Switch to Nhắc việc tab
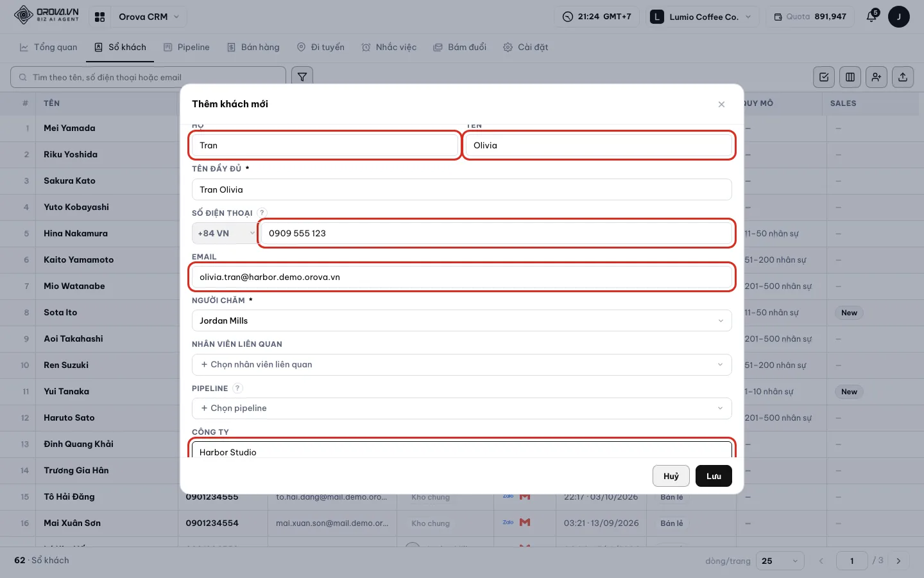Image resolution: width=924 pixels, height=578 pixels. click(x=389, y=47)
